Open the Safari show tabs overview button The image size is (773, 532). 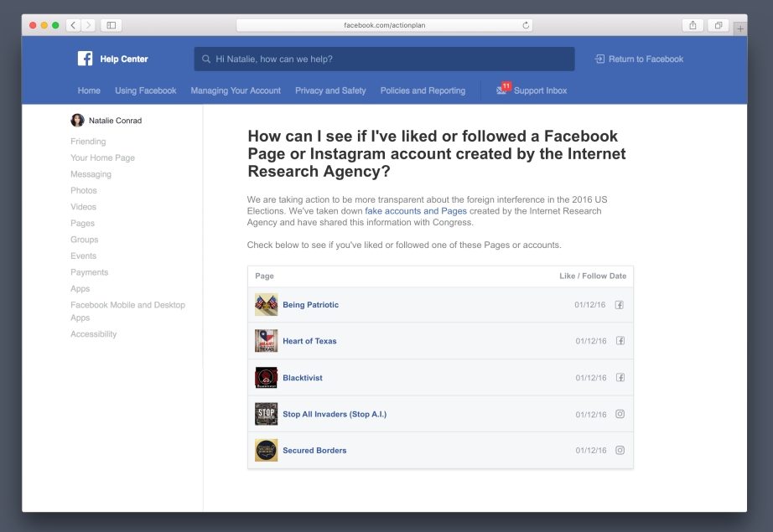click(718, 25)
